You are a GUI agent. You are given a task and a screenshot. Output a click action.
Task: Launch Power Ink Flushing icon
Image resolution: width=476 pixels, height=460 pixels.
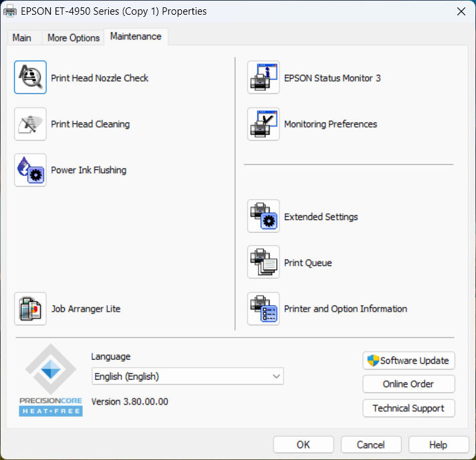point(30,170)
